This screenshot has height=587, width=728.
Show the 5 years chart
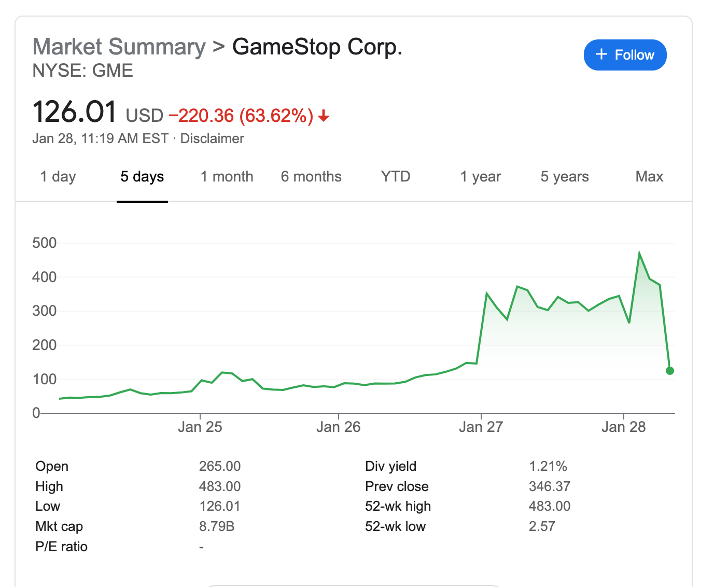tap(565, 177)
